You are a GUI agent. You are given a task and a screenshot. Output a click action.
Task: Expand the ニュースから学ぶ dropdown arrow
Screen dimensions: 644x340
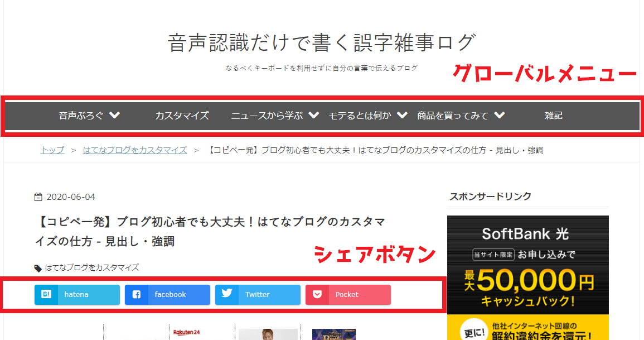point(314,115)
